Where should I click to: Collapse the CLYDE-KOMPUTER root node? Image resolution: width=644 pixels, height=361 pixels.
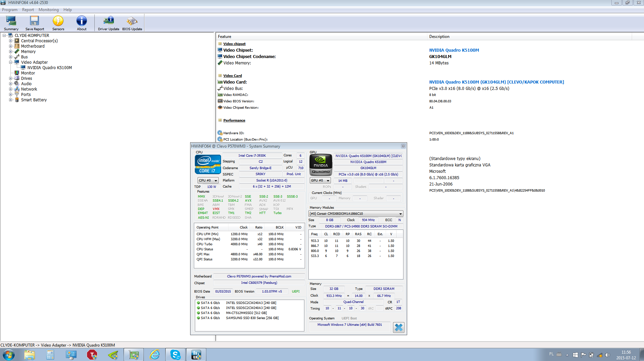pyautogui.click(x=4, y=35)
